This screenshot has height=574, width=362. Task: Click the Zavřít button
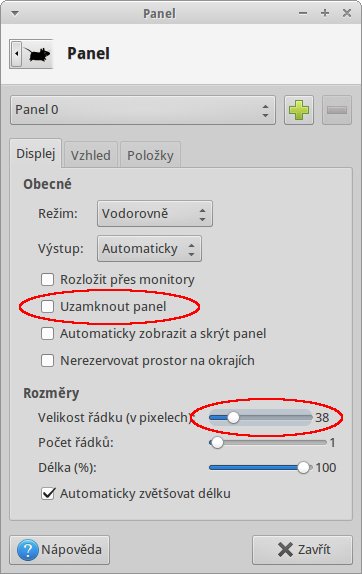pos(302,550)
